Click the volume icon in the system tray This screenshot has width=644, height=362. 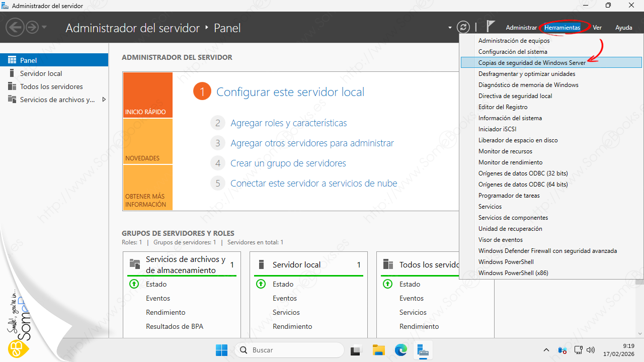[x=591, y=350]
